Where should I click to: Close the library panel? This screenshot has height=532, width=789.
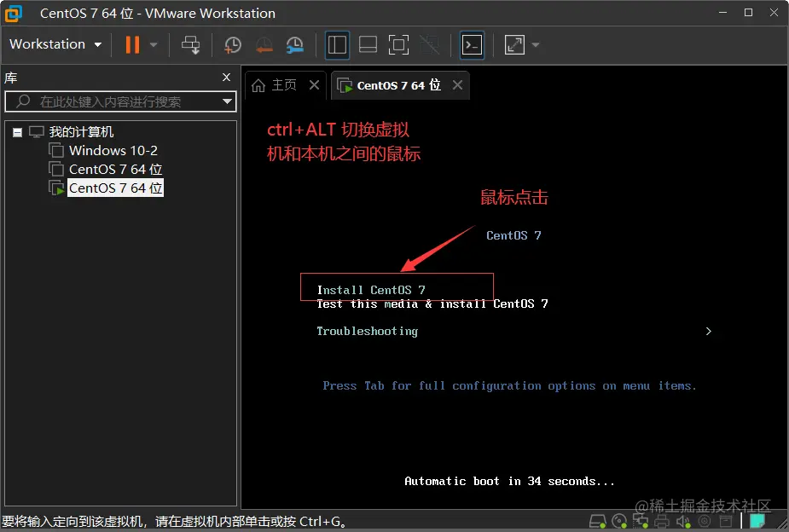click(226, 77)
